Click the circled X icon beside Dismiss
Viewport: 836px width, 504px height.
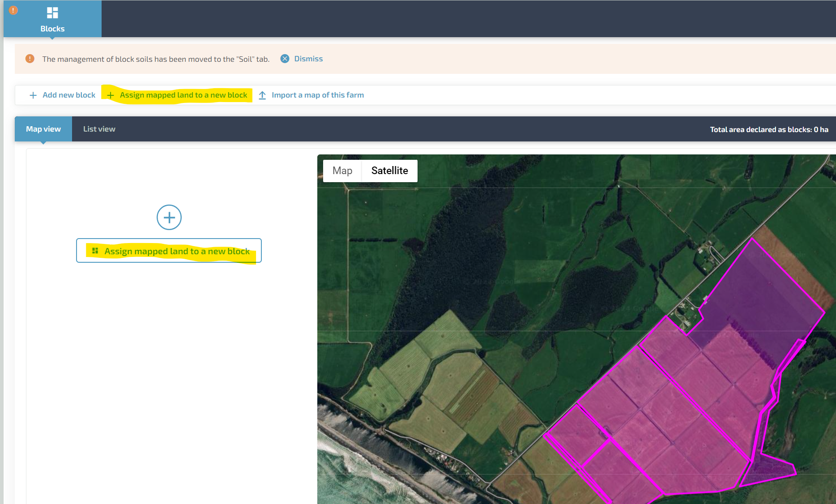[x=285, y=59]
